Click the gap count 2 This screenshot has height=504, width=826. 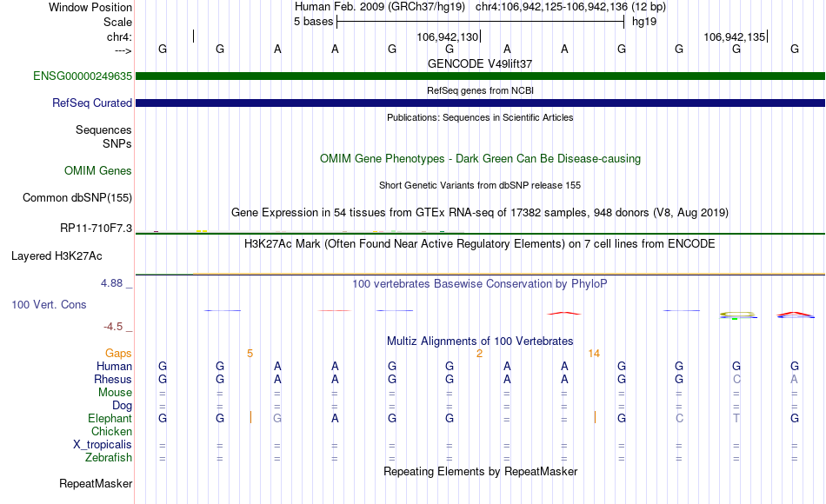coord(479,354)
